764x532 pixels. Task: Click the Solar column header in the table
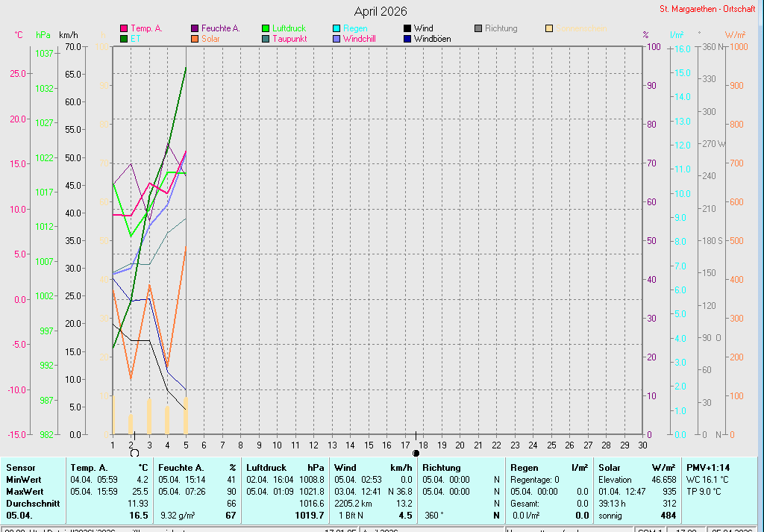coord(611,468)
